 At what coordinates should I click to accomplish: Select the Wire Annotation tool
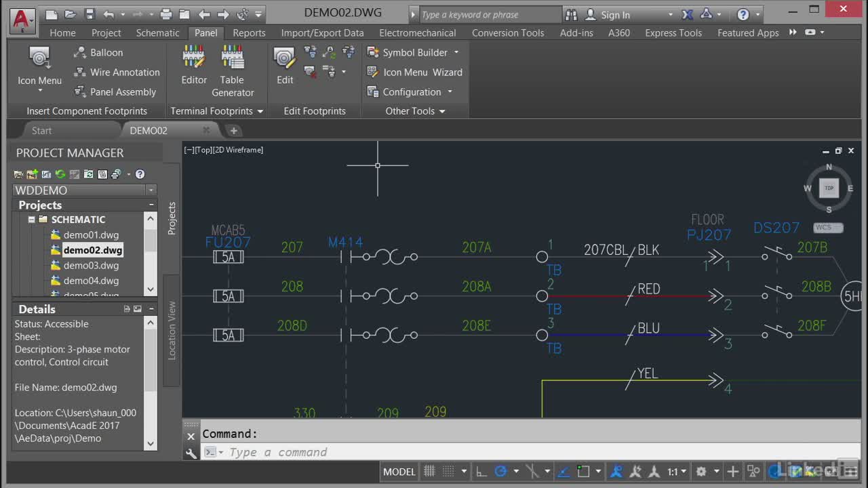point(117,72)
